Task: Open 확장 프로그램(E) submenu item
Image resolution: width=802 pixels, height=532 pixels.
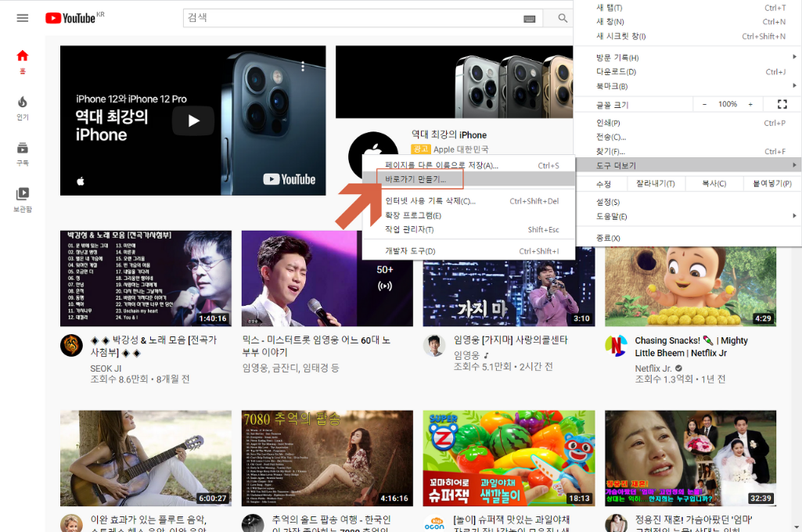Action: pos(469,215)
